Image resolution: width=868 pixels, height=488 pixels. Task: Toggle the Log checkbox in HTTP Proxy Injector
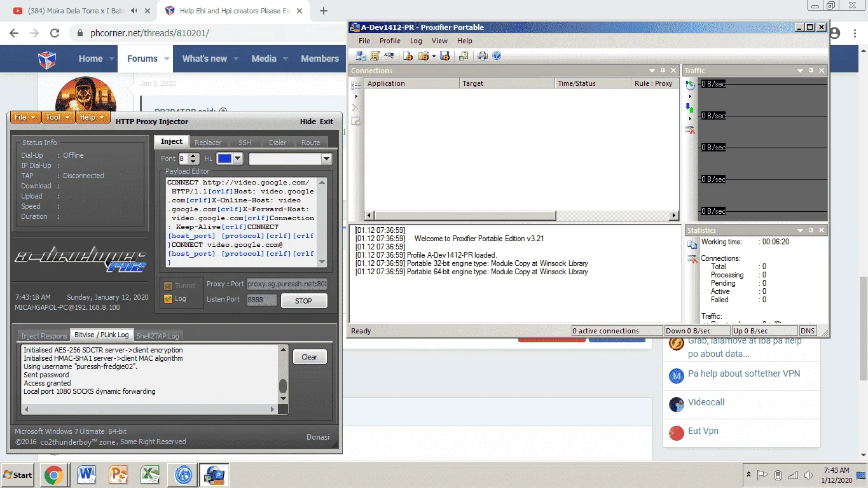tap(169, 298)
